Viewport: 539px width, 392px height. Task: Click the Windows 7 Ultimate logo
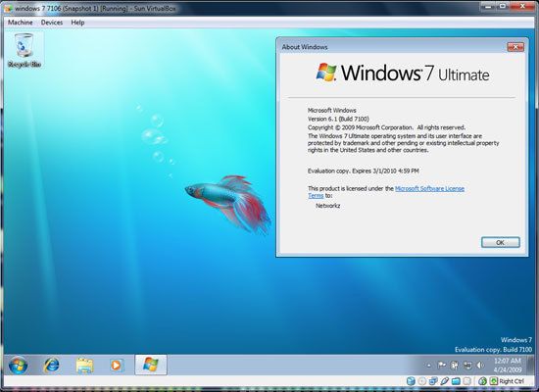pos(403,73)
